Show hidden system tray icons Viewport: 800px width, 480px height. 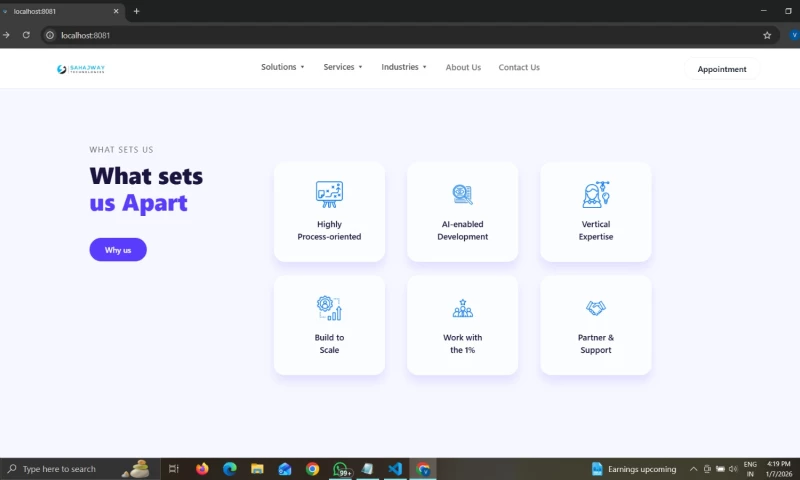[x=693, y=469]
